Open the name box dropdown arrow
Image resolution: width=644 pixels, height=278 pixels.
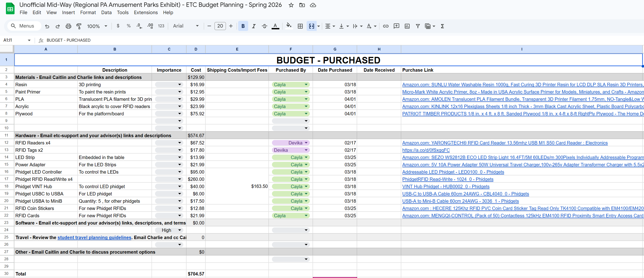(x=29, y=40)
